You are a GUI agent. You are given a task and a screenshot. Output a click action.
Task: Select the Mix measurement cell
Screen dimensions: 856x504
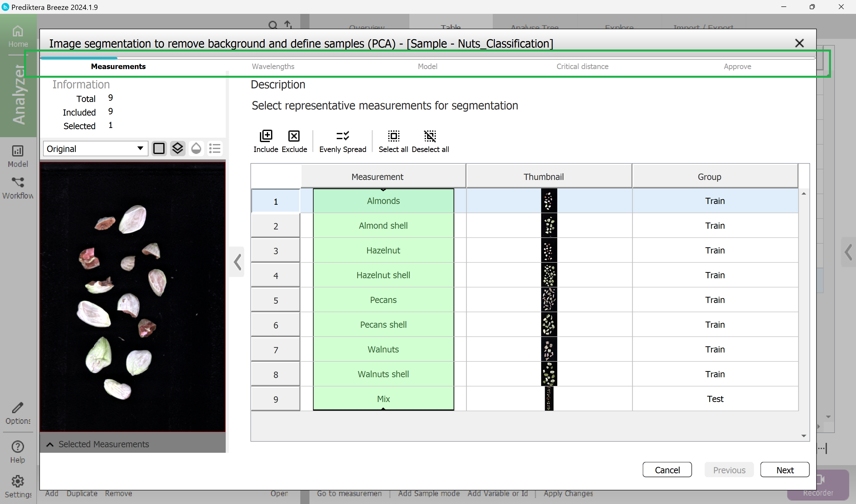click(383, 399)
